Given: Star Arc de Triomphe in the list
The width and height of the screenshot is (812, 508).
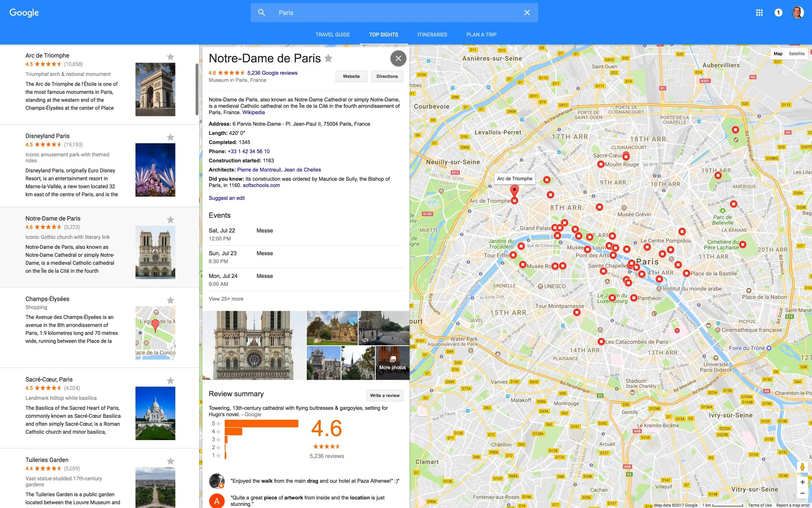Looking at the screenshot, I should tap(171, 57).
